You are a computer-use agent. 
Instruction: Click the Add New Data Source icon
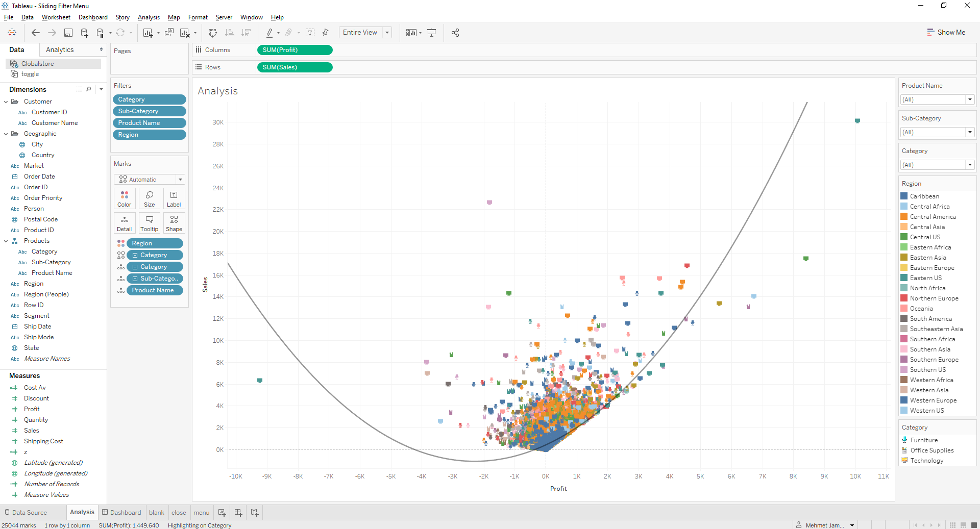85,33
